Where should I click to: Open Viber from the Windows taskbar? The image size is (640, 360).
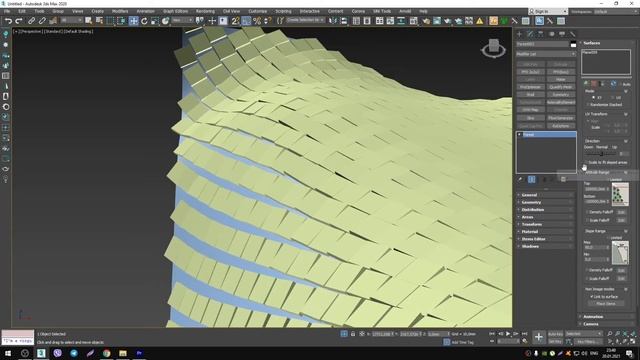(58, 353)
